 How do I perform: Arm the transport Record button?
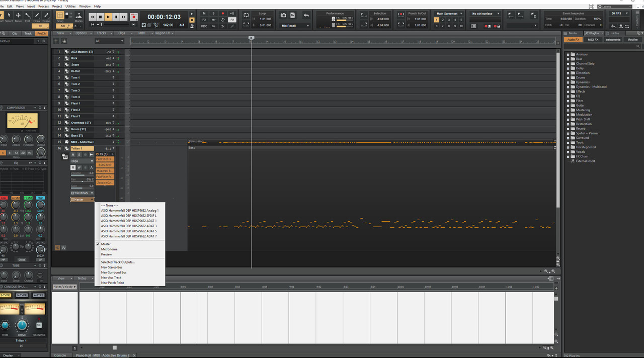[134, 17]
